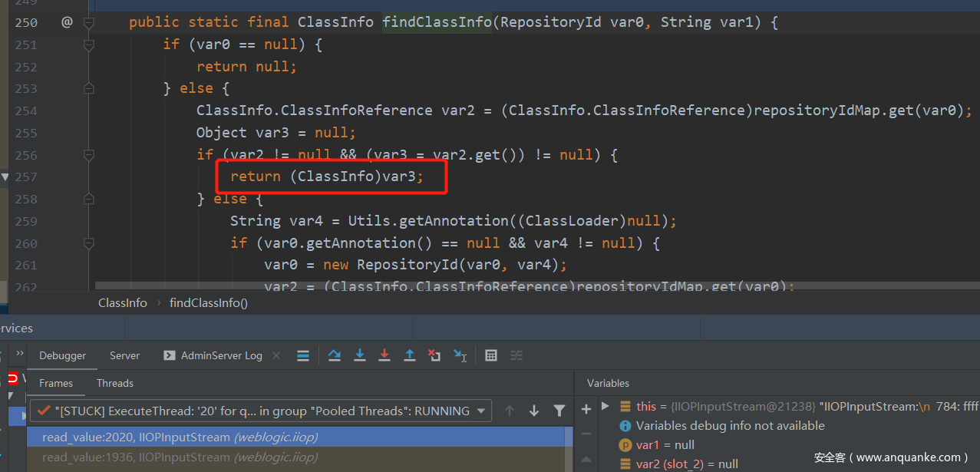The width and height of the screenshot is (980, 472).
Task: Select next frame down arrow
Action: pyautogui.click(x=534, y=411)
